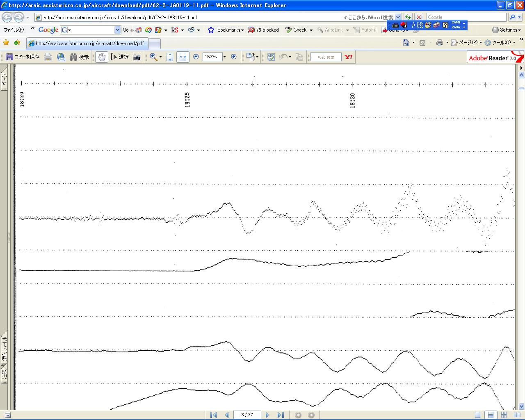Image resolution: width=525 pixels, height=420 pixels.
Task: Go to next view
Action: [311, 415]
